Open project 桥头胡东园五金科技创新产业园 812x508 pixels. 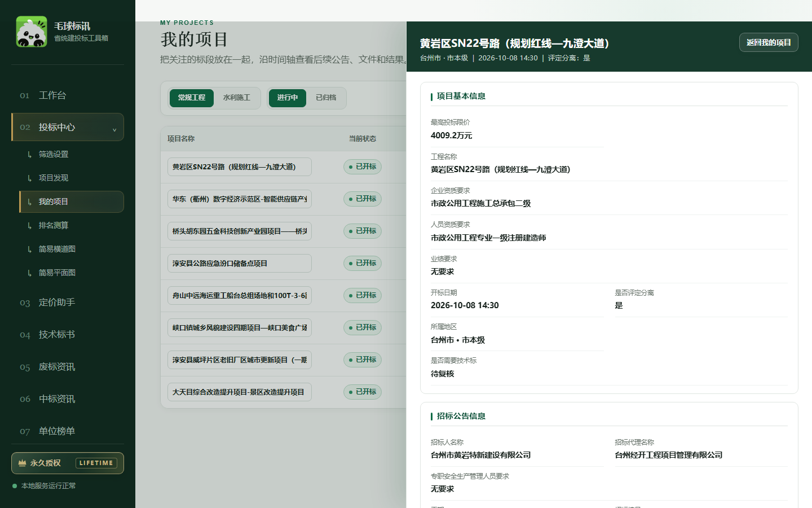(x=240, y=231)
